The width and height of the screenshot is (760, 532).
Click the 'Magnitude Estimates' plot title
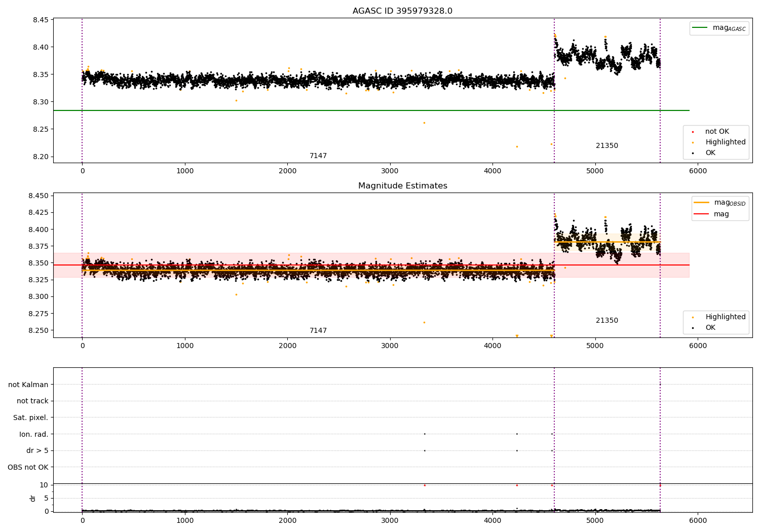[402, 186]
